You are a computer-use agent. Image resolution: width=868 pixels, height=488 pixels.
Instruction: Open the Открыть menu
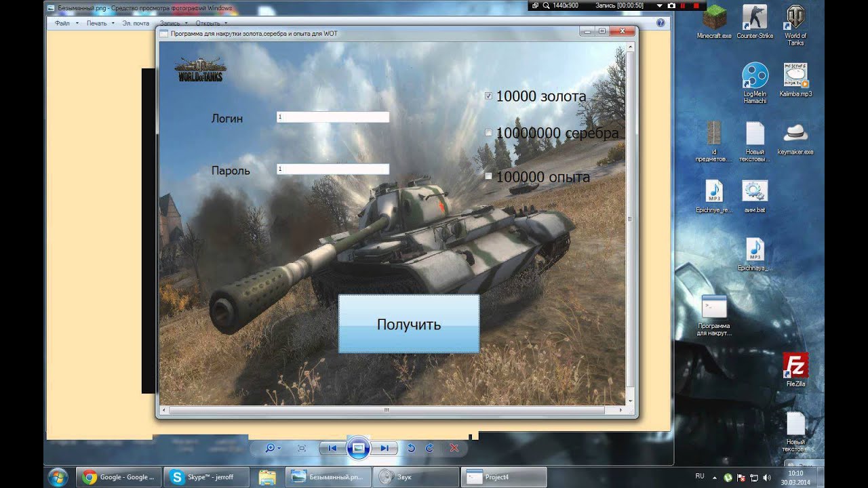[212, 23]
